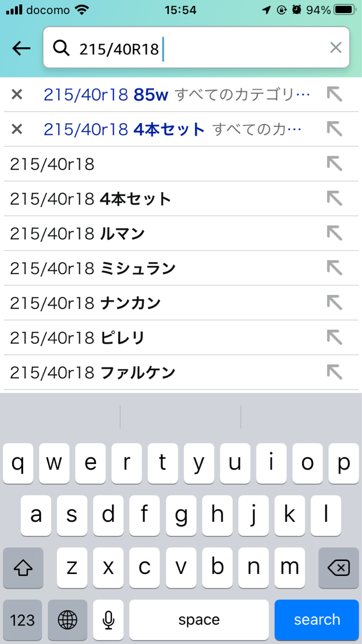This screenshot has height=644, width=362.
Task: Tap the space bar
Action: pos(199,620)
